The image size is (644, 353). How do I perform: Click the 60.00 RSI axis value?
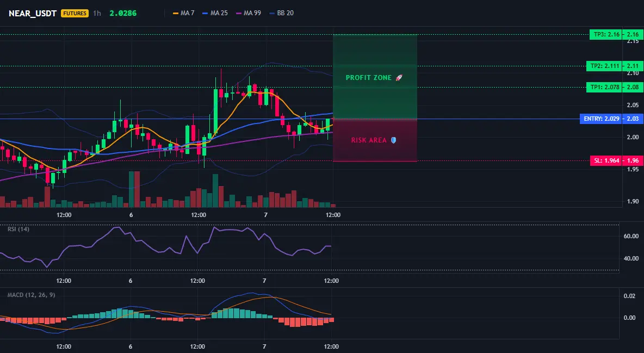[x=631, y=236]
